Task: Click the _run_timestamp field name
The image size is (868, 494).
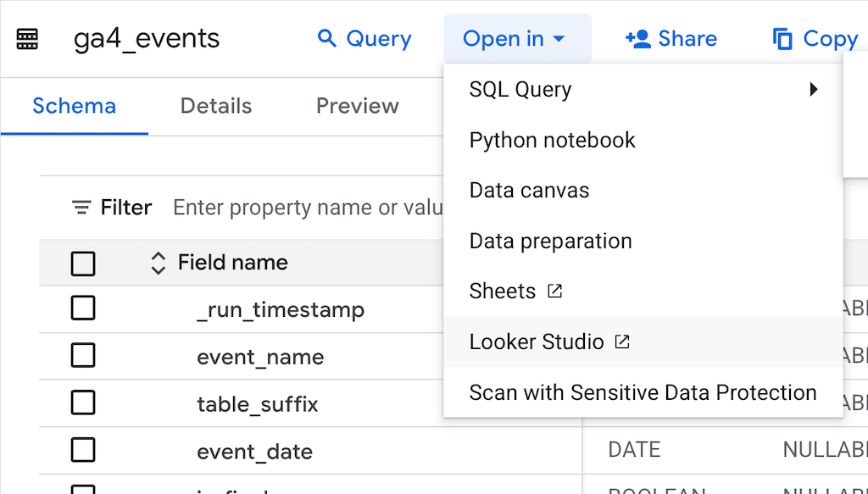Action: [281, 310]
